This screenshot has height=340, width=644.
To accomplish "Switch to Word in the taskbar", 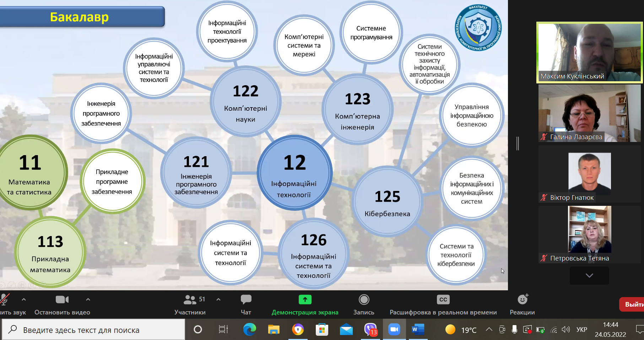I will 418,330.
